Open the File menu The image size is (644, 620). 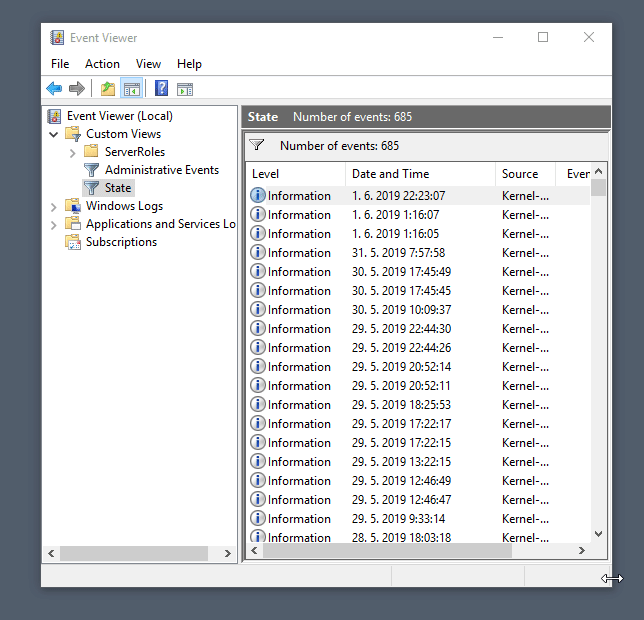60,64
